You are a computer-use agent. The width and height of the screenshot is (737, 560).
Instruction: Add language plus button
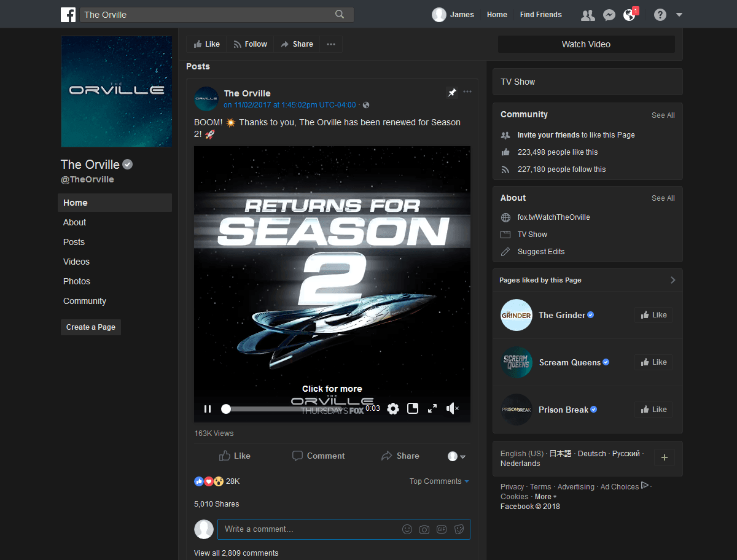[665, 457]
